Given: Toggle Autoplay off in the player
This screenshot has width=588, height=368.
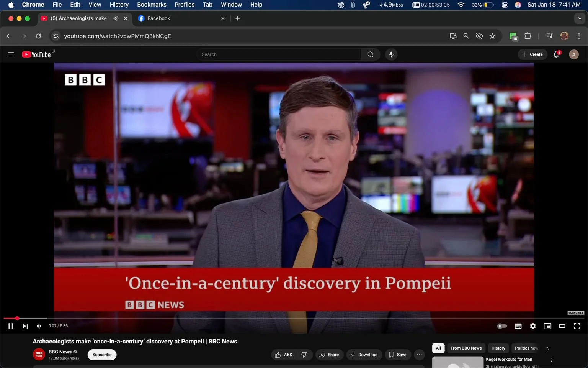Looking at the screenshot, I should [x=501, y=326].
